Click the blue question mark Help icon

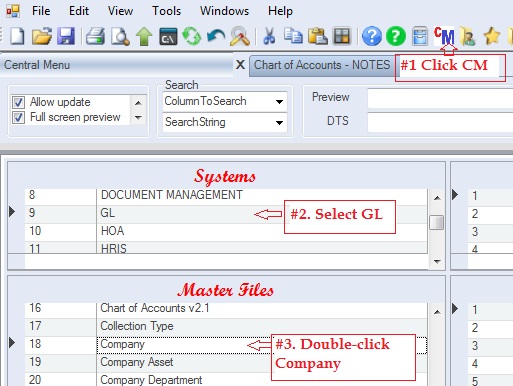pos(371,36)
